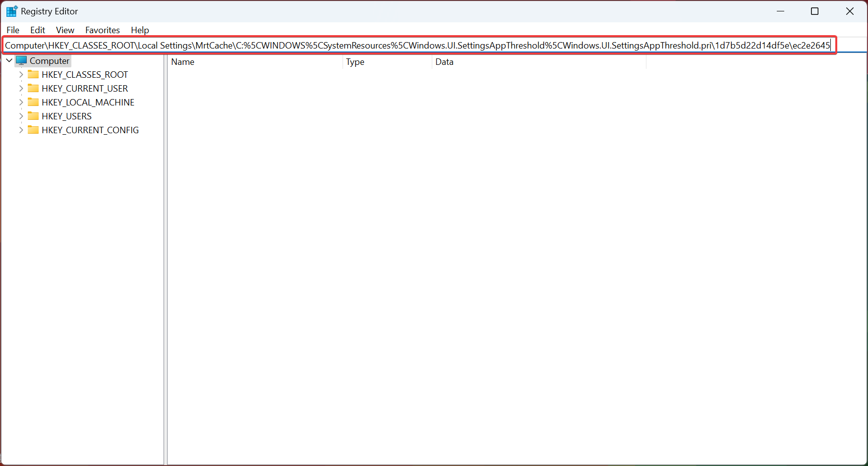Close the Registry Editor window
This screenshot has width=868, height=466.
tap(850, 11)
